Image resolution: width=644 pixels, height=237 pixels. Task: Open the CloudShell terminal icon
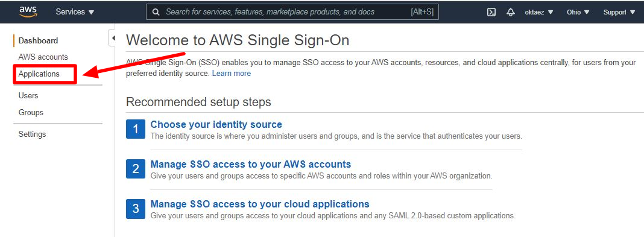pos(491,12)
